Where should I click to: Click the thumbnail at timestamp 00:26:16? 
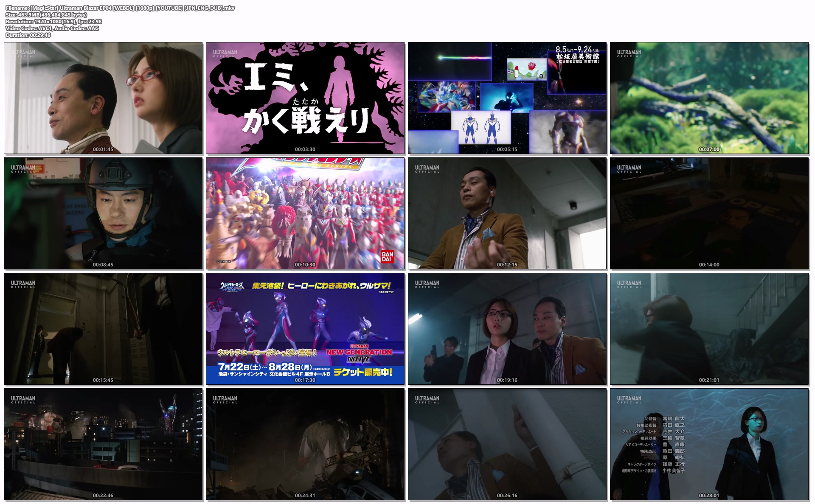507,444
